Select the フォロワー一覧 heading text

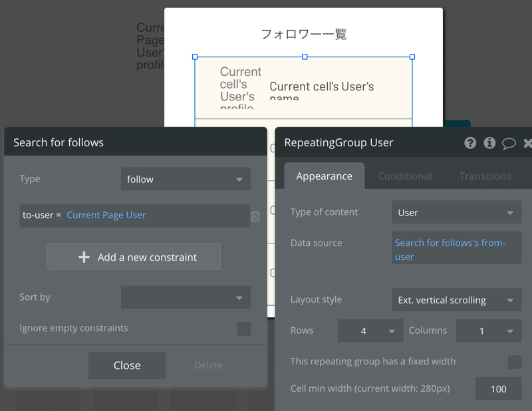[304, 34]
